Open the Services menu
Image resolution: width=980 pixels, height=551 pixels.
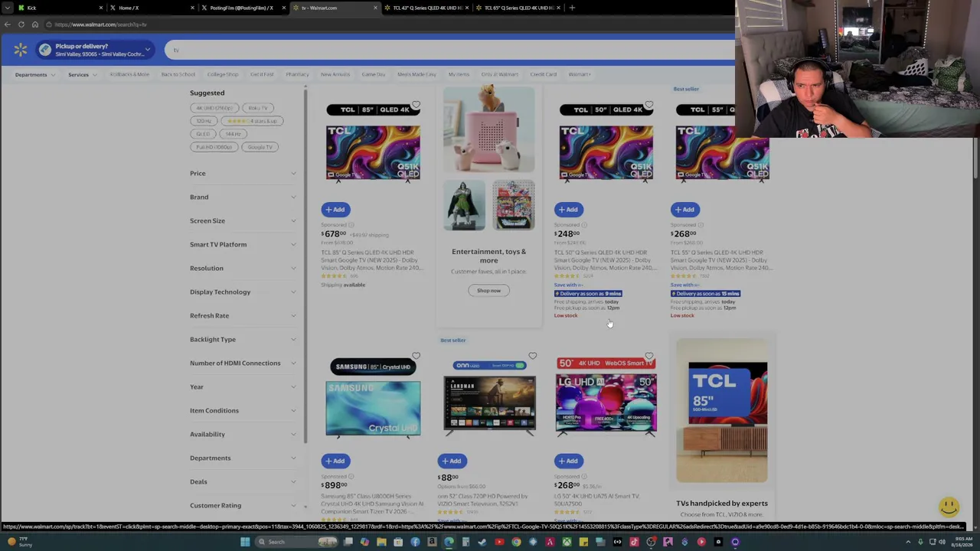82,74
